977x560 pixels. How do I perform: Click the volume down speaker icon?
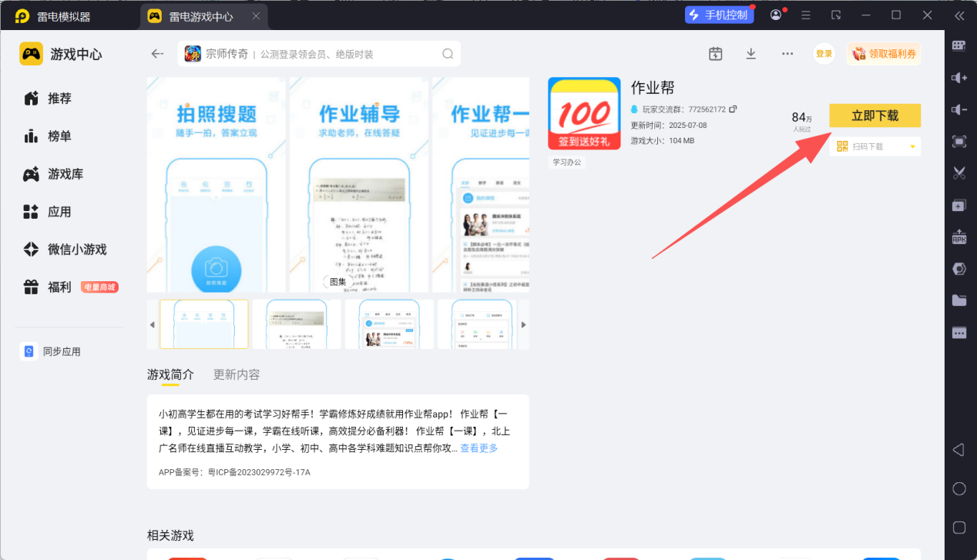coord(959,109)
